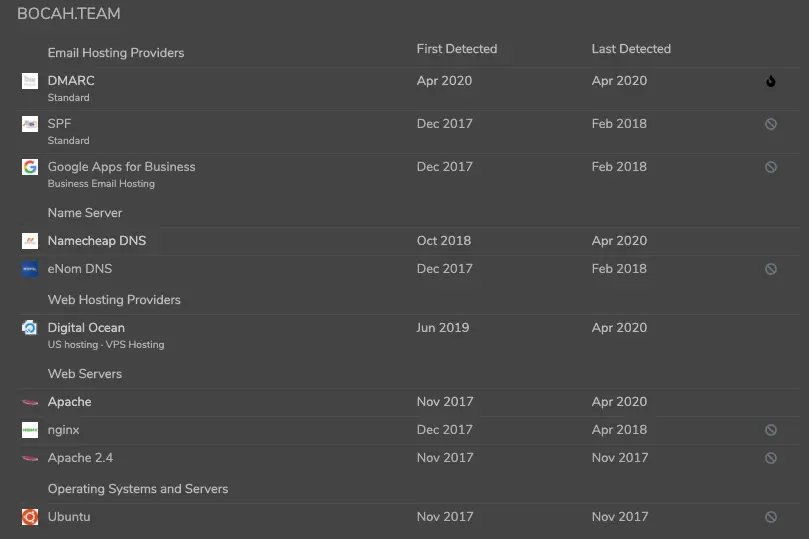
Task: Click the DMARC logo icon
Action: [30, 81]
